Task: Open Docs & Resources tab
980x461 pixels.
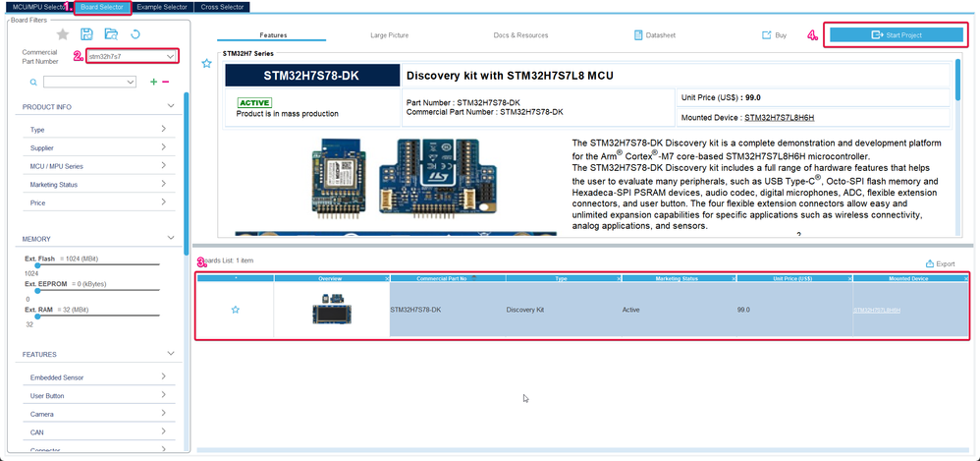Action: click(520, 35)
